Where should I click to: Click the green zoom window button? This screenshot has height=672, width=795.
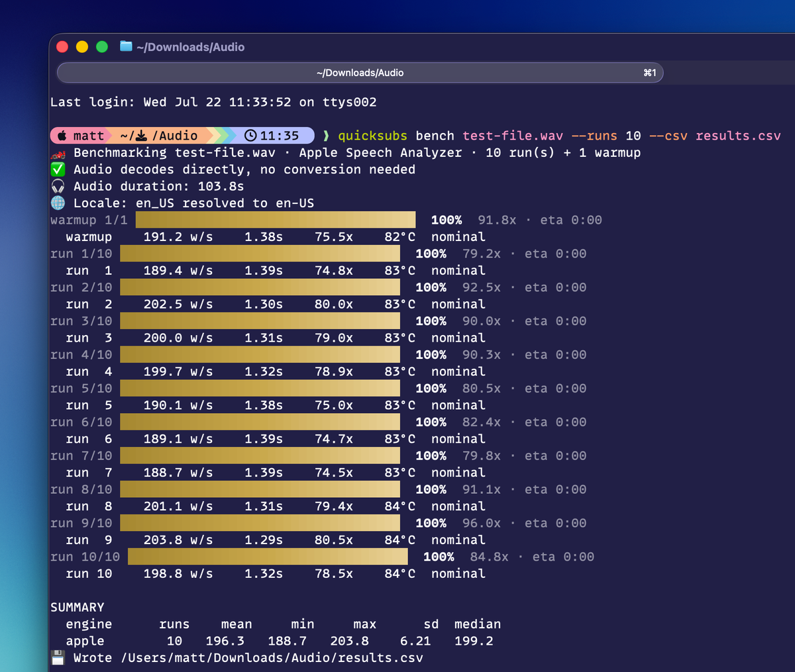tap(102, 46)
